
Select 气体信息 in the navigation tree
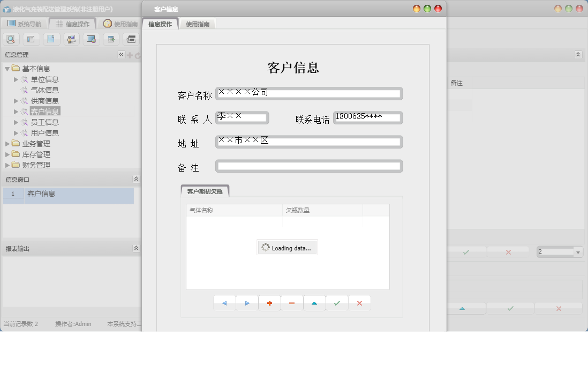click(x=46, y=90)
